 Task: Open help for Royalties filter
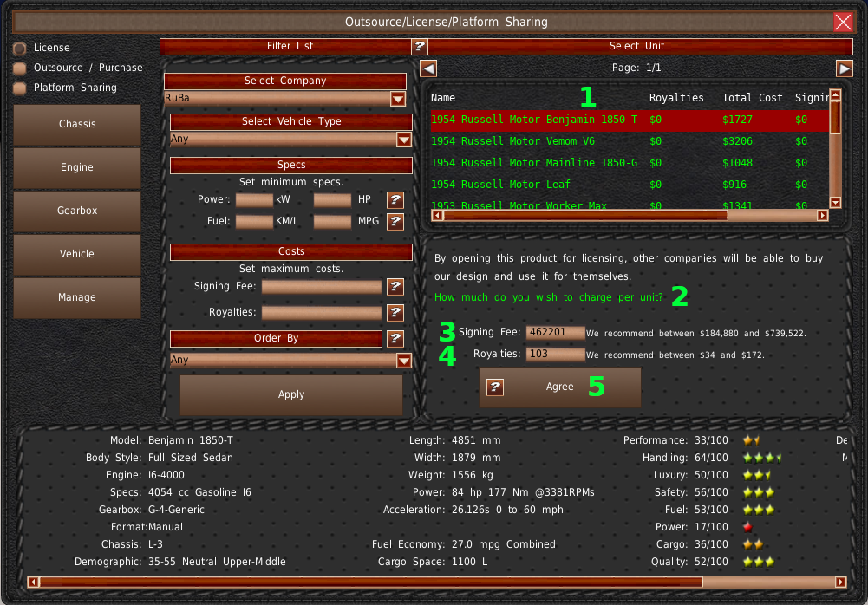(x=395, y=313)
